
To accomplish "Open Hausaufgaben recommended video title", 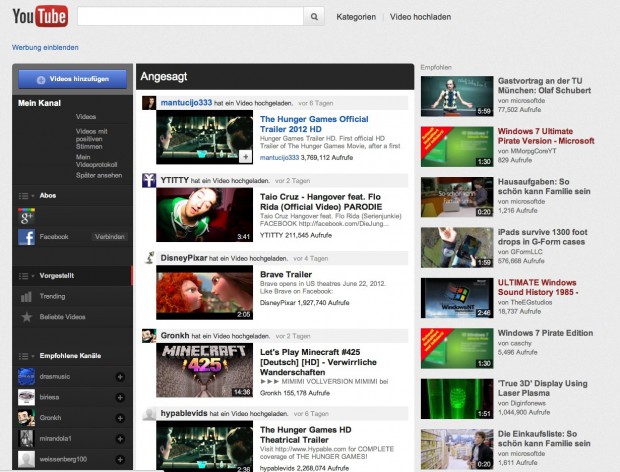I will pyautogui.click(x=544, y=187).
